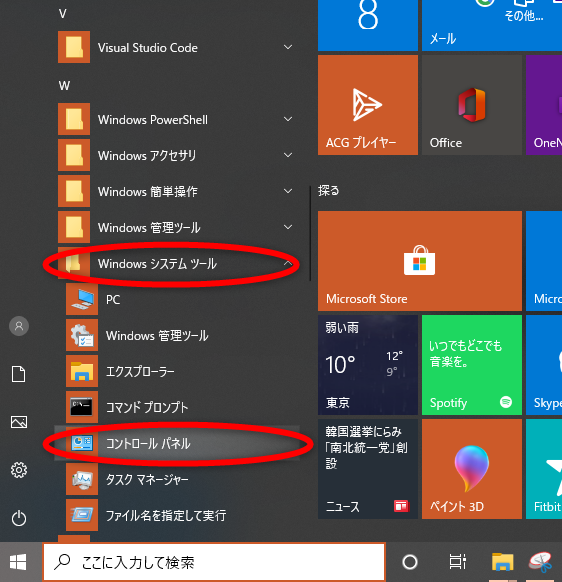Click the PC icon under System Tools
The image size is (562, 582).
point(82,299)
